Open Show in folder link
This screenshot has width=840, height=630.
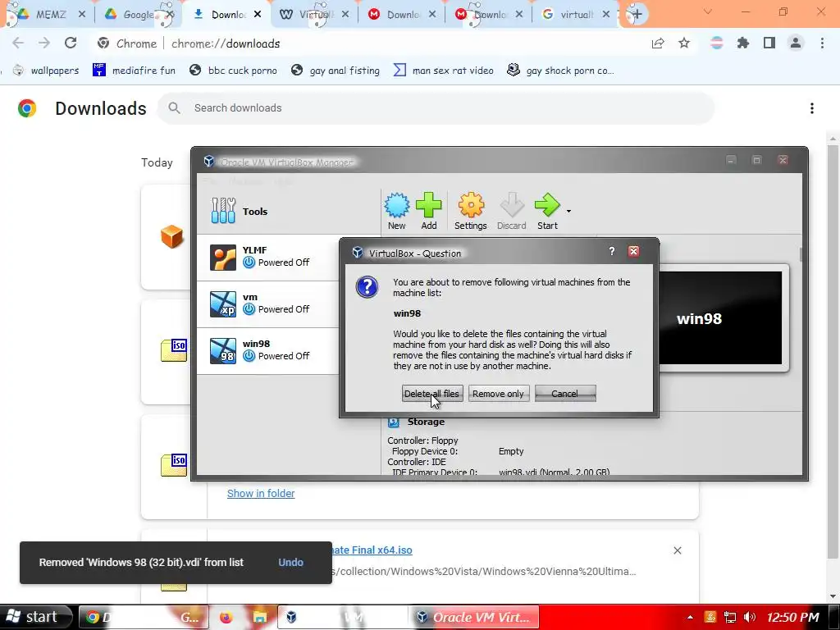tap(261, 493)
